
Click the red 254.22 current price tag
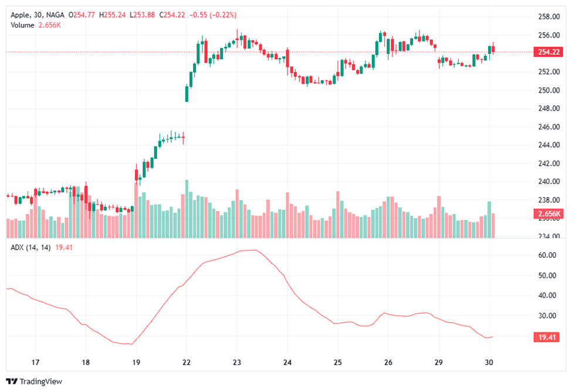549,52
